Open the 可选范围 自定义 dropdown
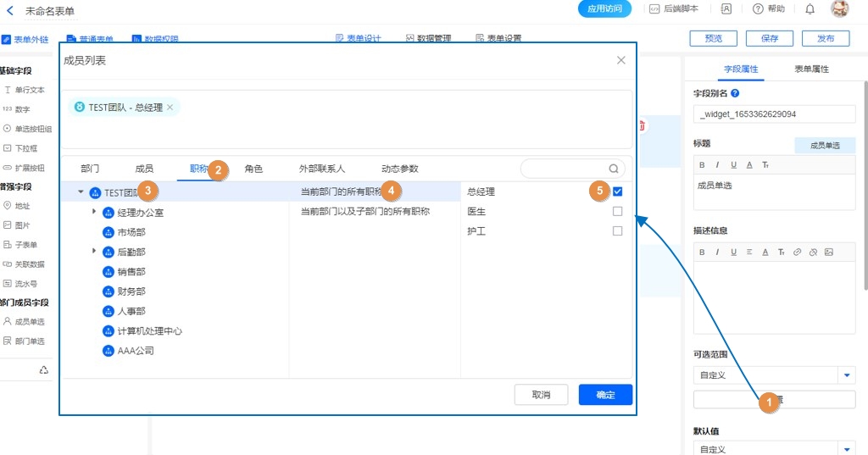The image size is (868, 455). coord(847,375)
